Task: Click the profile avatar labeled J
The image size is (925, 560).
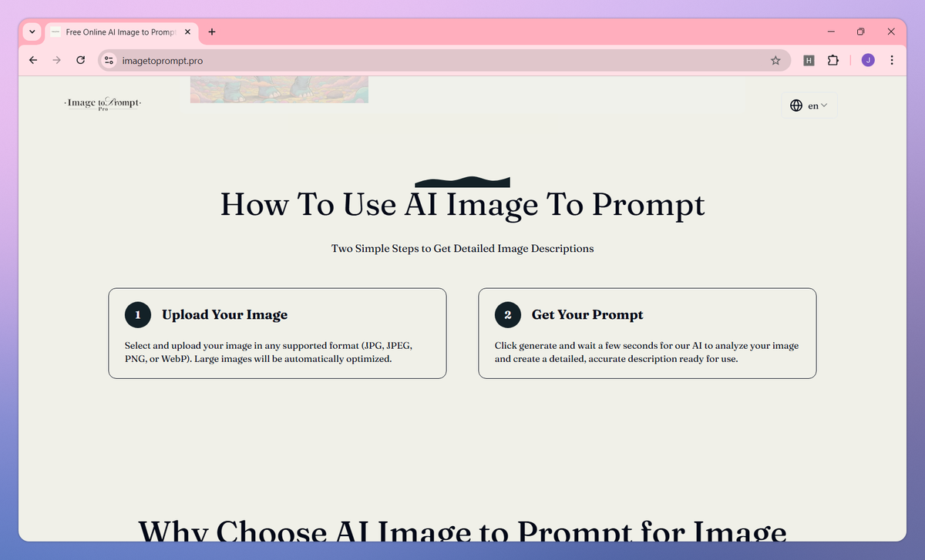Action: (867, 60)
